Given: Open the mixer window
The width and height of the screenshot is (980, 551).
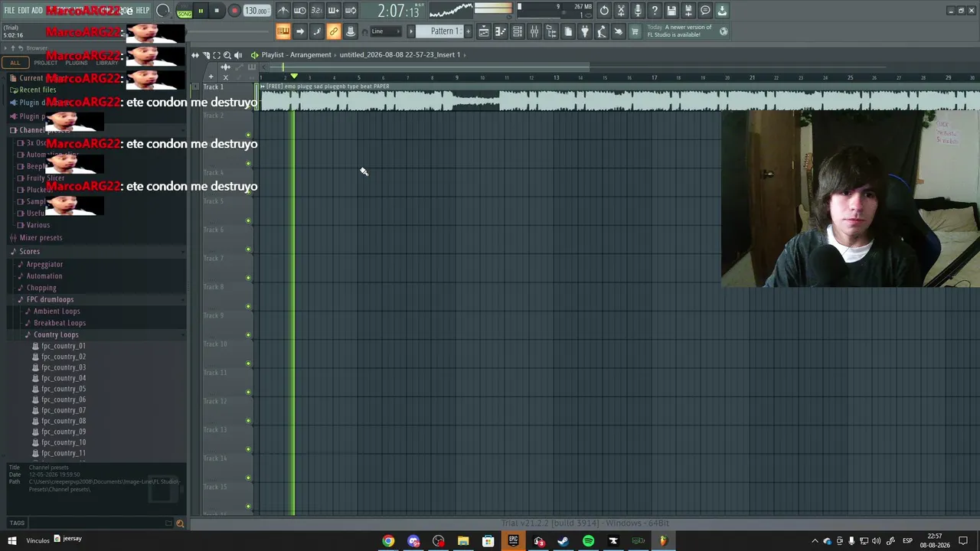Looking at the screenshot, I should 534,31.
